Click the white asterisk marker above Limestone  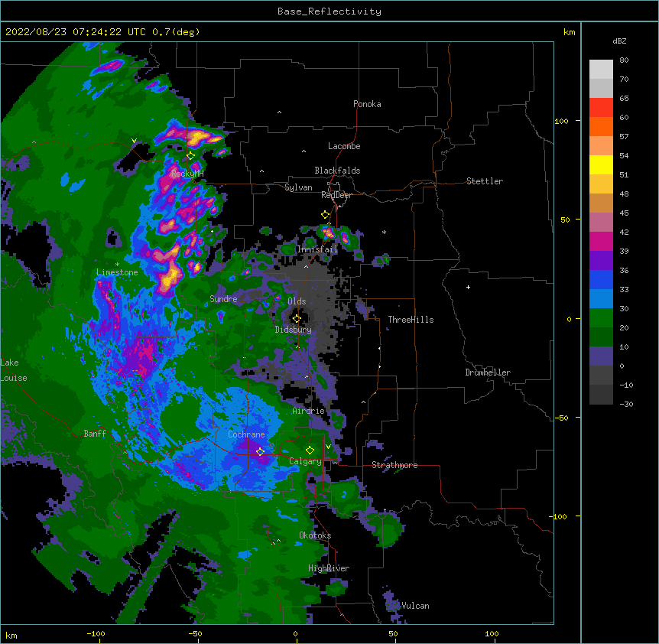[117, 265]
